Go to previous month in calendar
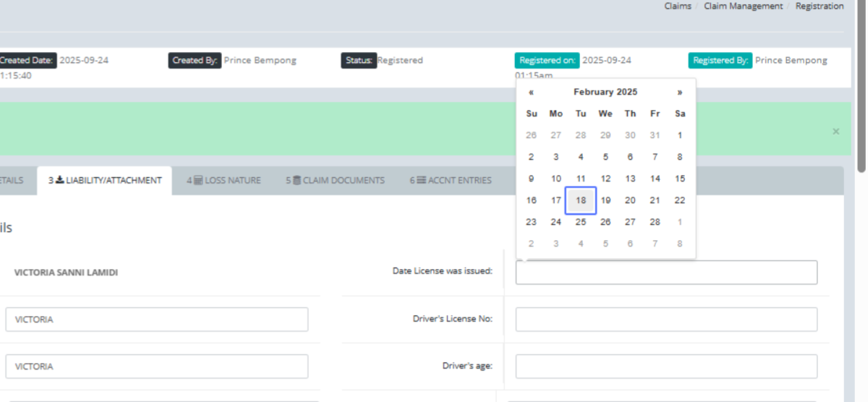The image size is (868, 402). point(531,92)
